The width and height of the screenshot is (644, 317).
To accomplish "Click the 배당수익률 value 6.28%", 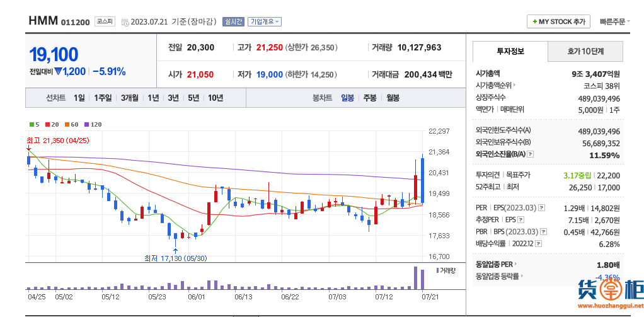I will coord(609,244).
